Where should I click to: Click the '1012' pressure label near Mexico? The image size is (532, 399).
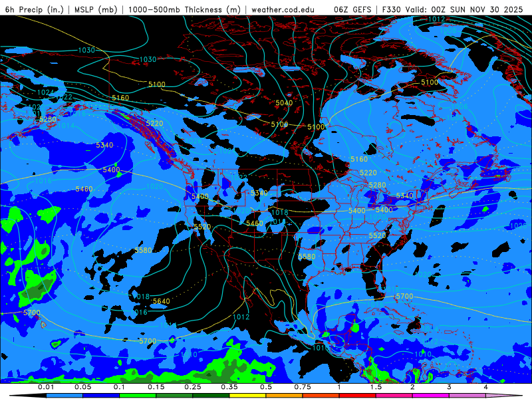click(x=241, y=317)
